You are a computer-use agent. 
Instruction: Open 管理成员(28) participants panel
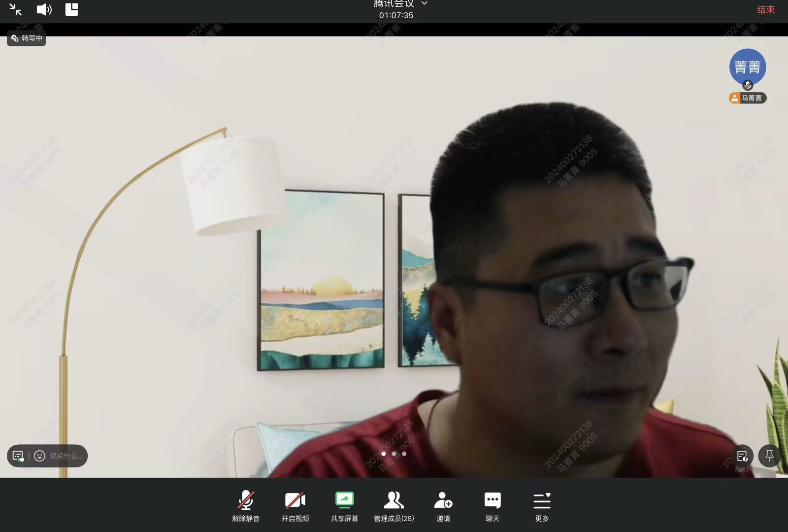394,505
